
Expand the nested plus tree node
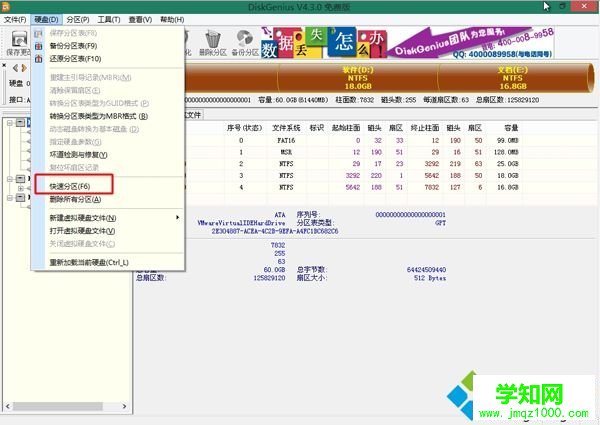click(x=21, y=188)
